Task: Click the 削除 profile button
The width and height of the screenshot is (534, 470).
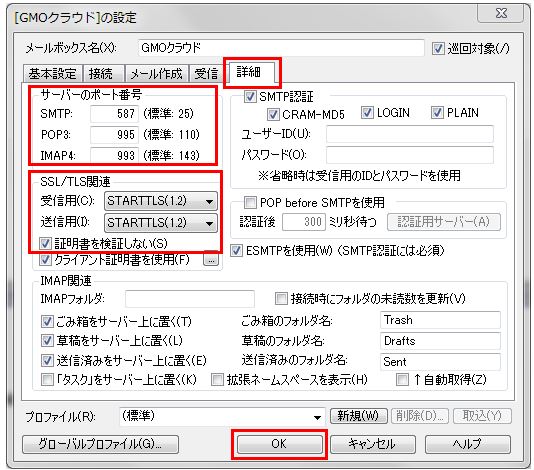Action: tap(420, 416)
